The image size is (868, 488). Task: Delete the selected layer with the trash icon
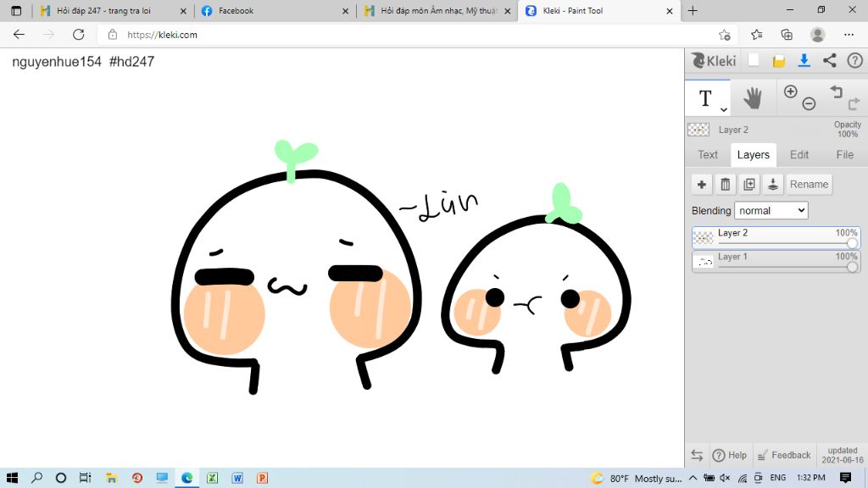[726, 184]
